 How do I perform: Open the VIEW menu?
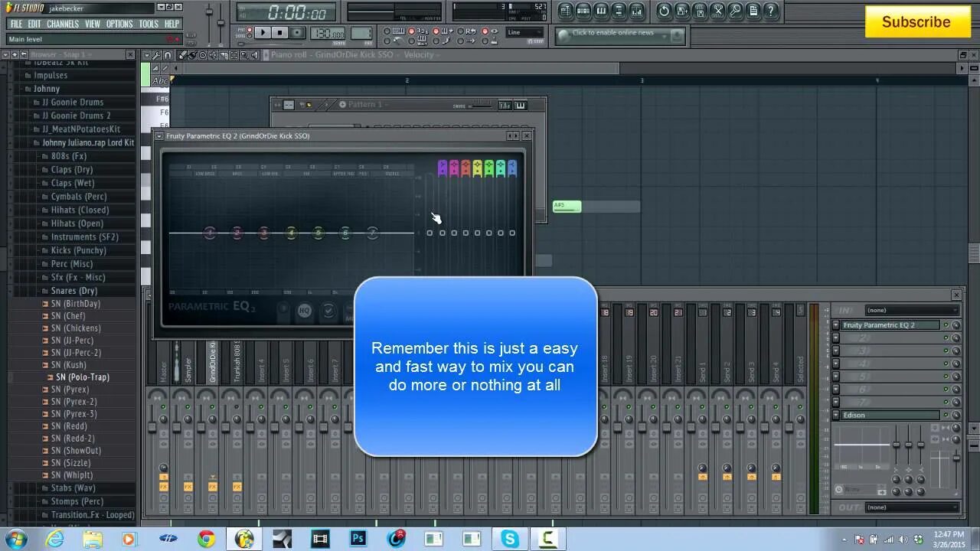[x=93, y=24]
